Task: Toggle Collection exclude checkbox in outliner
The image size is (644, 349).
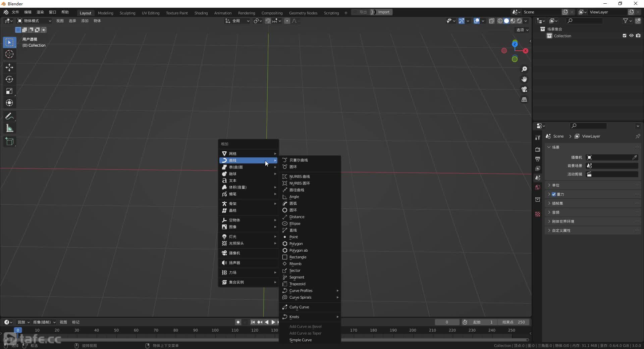Action: [x=625, y=36]
